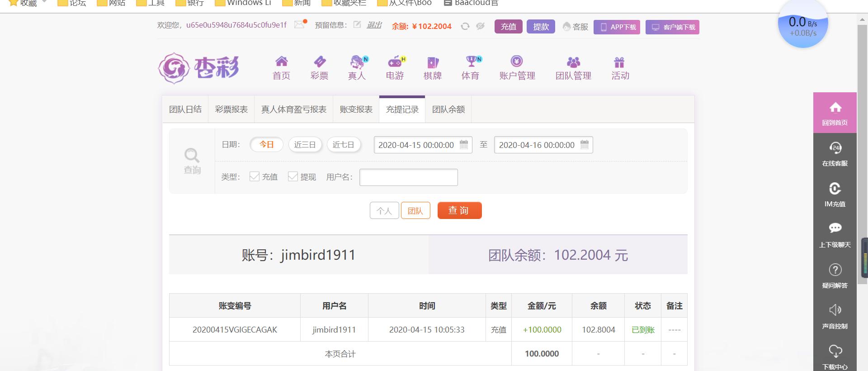868x371 pixels.
Task: Open 团队管理 team management nav
Action: pos(573,68)
